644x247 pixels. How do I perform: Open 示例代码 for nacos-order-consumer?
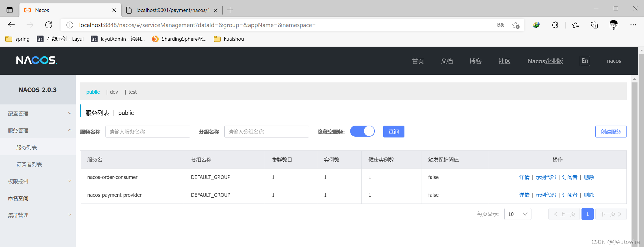click(x=546, y=177)
